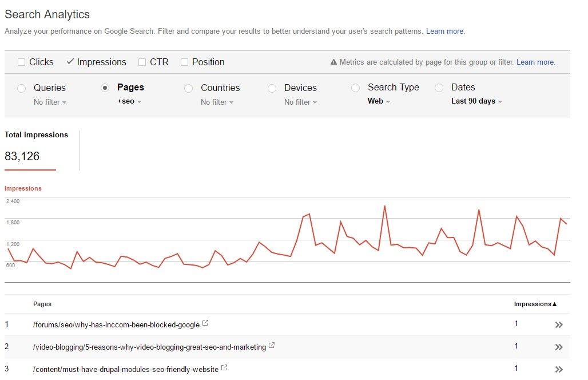Select the Pages radio button
Viewport: 588px width, 380px height.
pos(105,88)
